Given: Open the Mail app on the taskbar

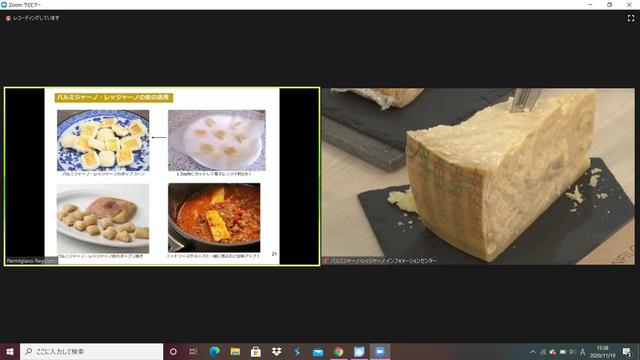Looking at the screenshot, I should click(x=318, y=351).
